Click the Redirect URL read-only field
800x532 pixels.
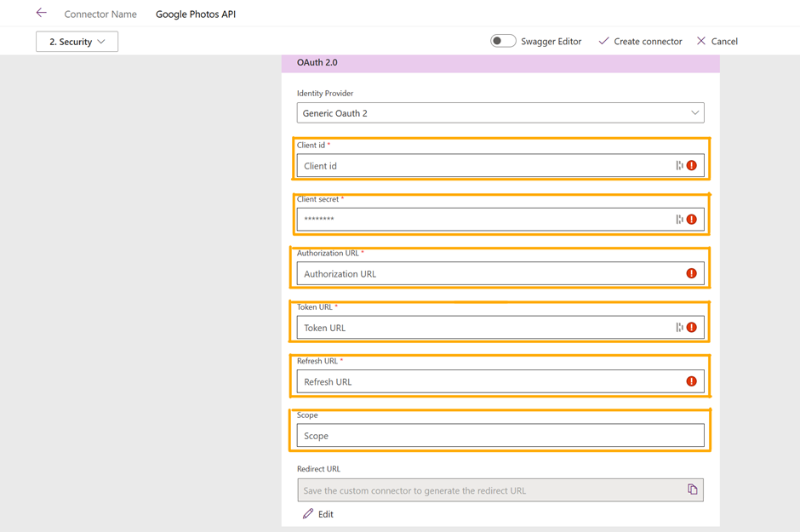point(500,490)
